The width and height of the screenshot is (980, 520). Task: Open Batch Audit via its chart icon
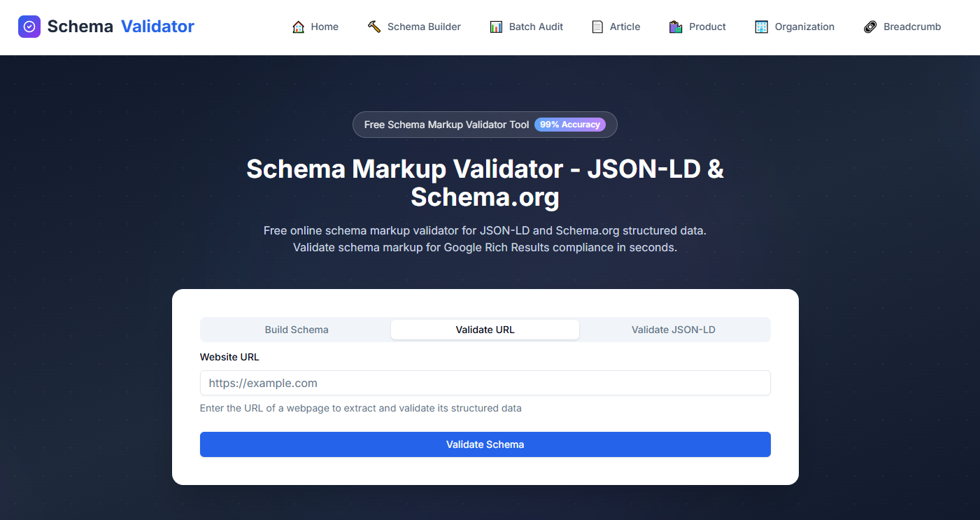click(496, 26)
